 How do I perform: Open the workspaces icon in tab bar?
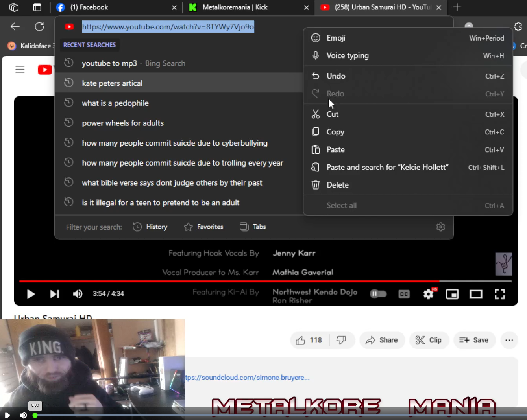point(14,7)
